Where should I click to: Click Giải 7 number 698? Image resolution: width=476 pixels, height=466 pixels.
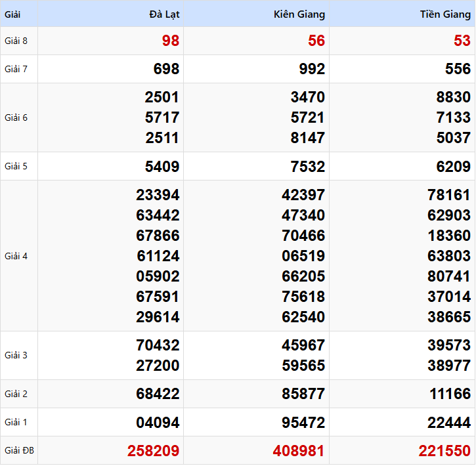click(x=166, y=69)
